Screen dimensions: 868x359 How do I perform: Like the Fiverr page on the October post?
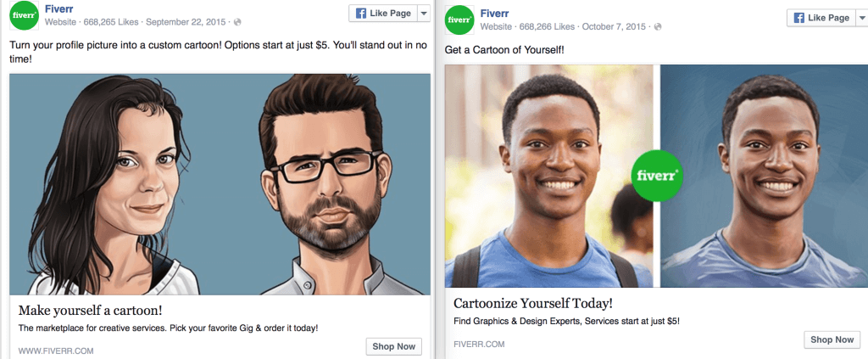pos(818,18)
